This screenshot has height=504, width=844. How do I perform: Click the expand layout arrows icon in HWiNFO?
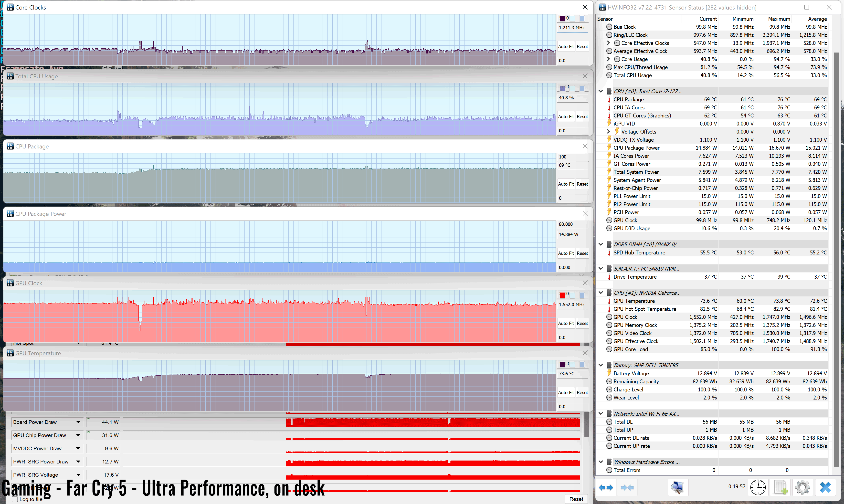pyautogui.click(x=606, y=488)
